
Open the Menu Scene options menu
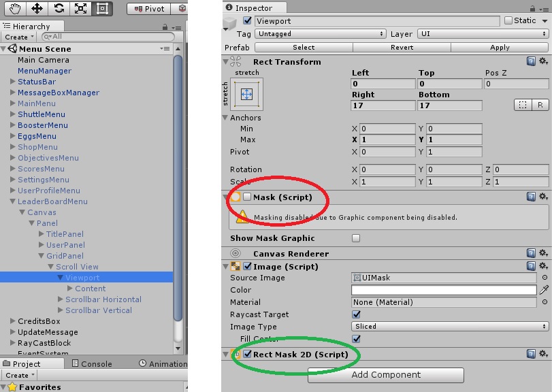pos(165,48)
